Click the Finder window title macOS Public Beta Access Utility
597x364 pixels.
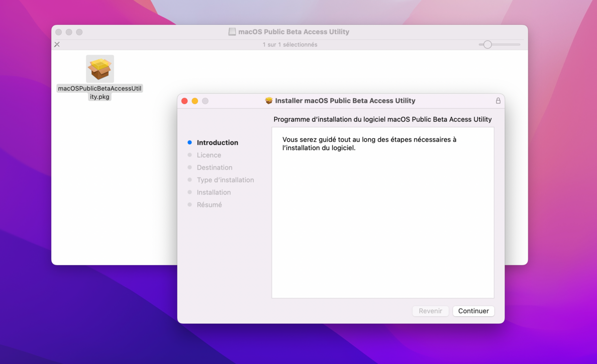[x=294, y=32]
